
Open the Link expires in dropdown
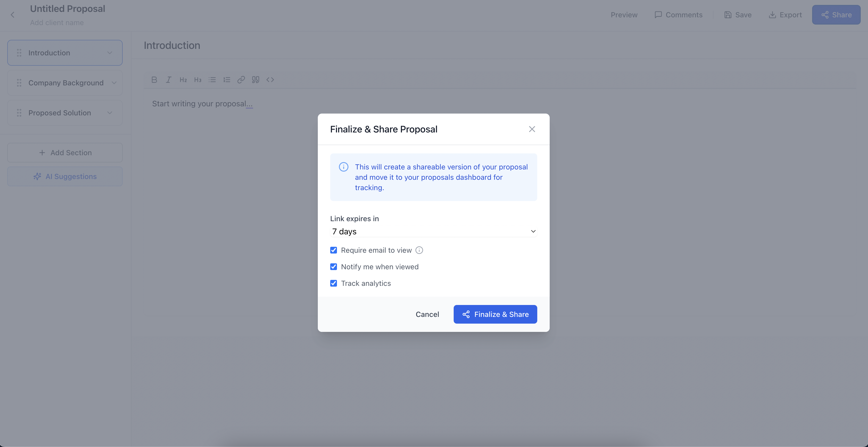[x=433, y=232]
